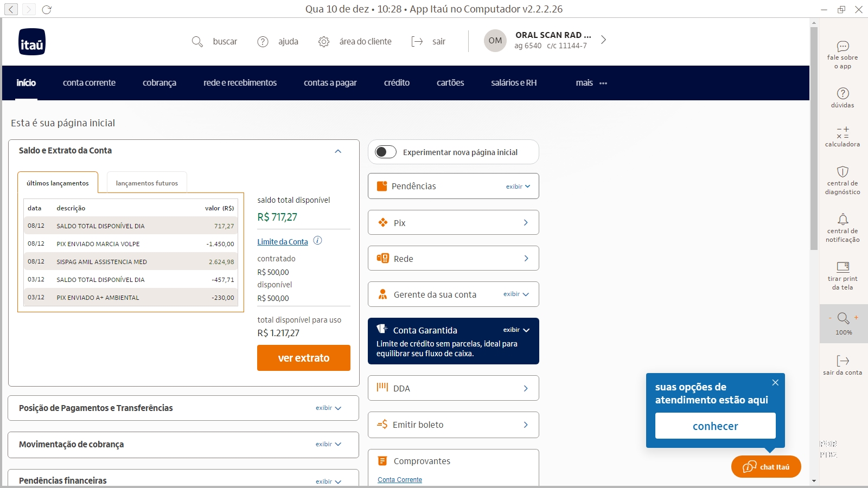Open Conta Corrente link under Comprovantes
The width and height of the screenshot is (868, 488).
[x=400, y=480]
